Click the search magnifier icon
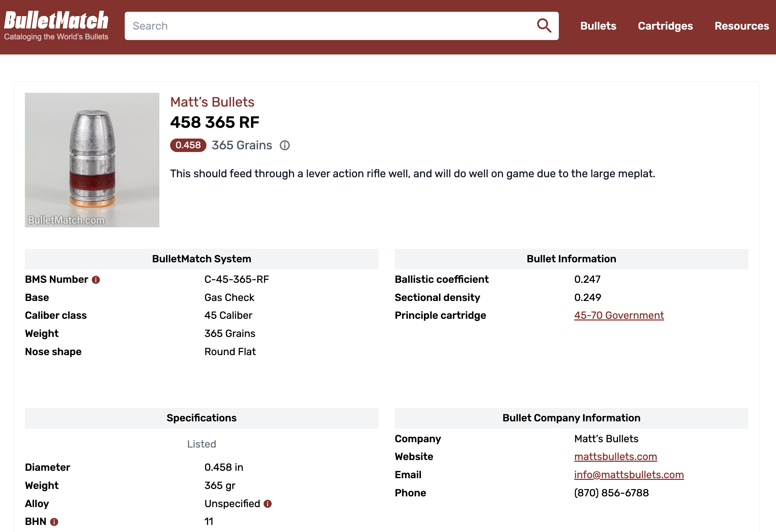This screenshot has height=532, width=776. point(544,26)
